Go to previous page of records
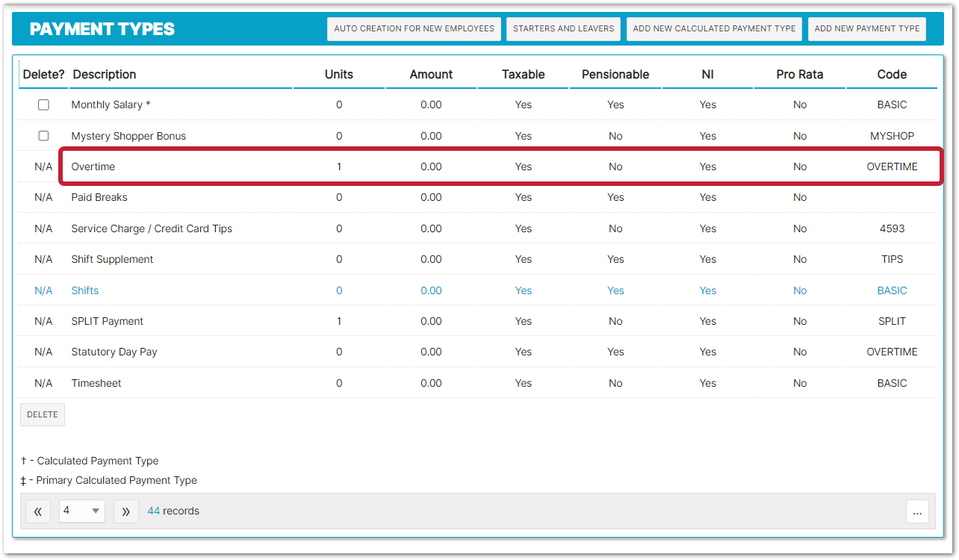 point(38,511)
